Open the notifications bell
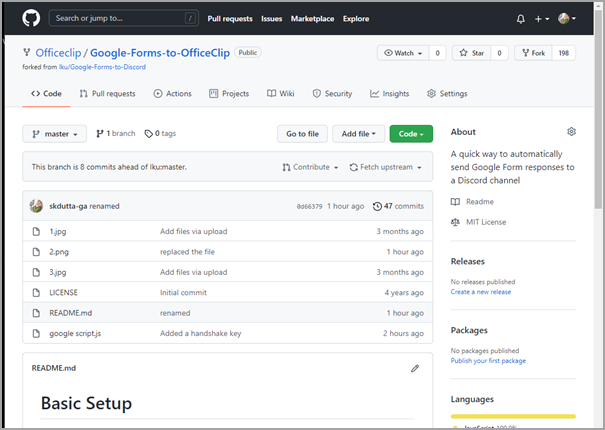The height and width of the screenshot is (430, 605). click(x=521, y=19)
